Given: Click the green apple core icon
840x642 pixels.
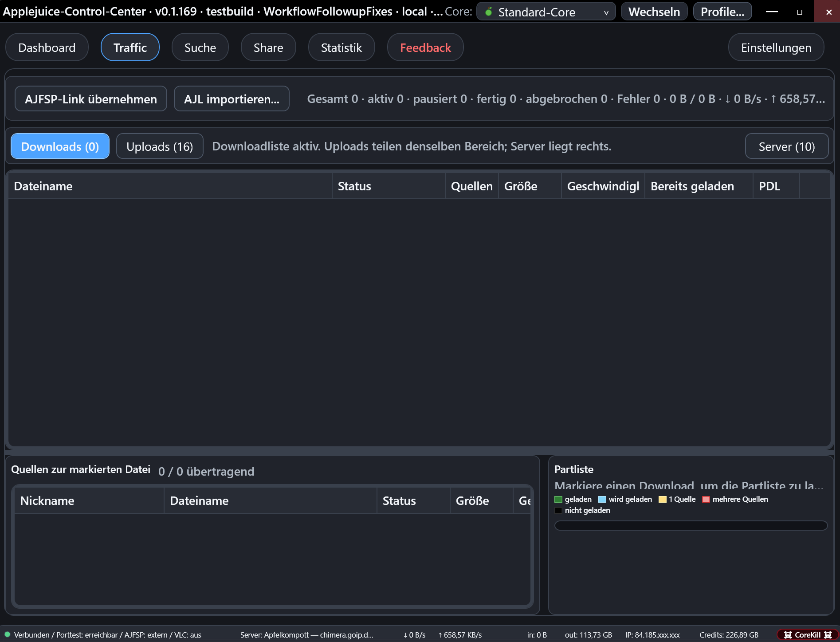Looking at the screenshot, I should pos(489,12).
